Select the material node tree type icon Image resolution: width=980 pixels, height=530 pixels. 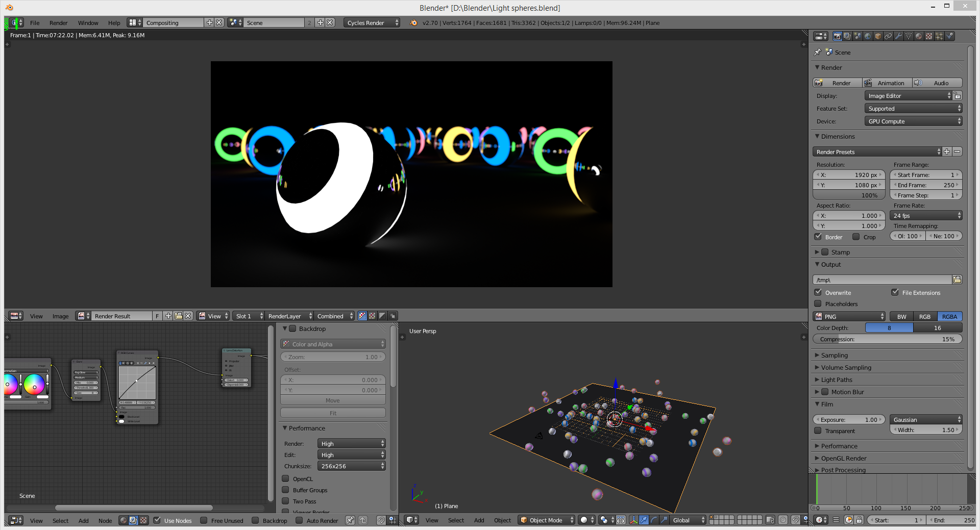tap(123, 520)
